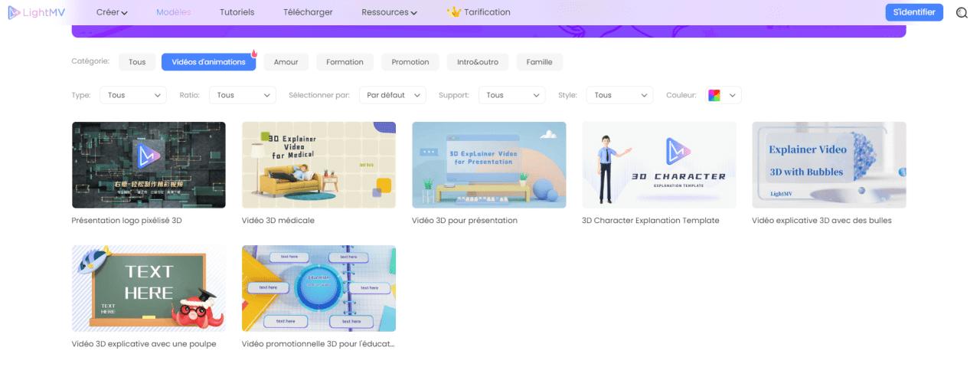
Task: Select the Promotion category
Action: (410, 62)
